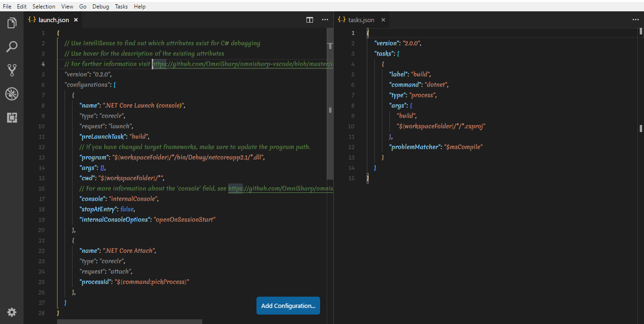Open the Extensions view
The image size is (644, 324).
pyautogui.click(x=12, y=117)
